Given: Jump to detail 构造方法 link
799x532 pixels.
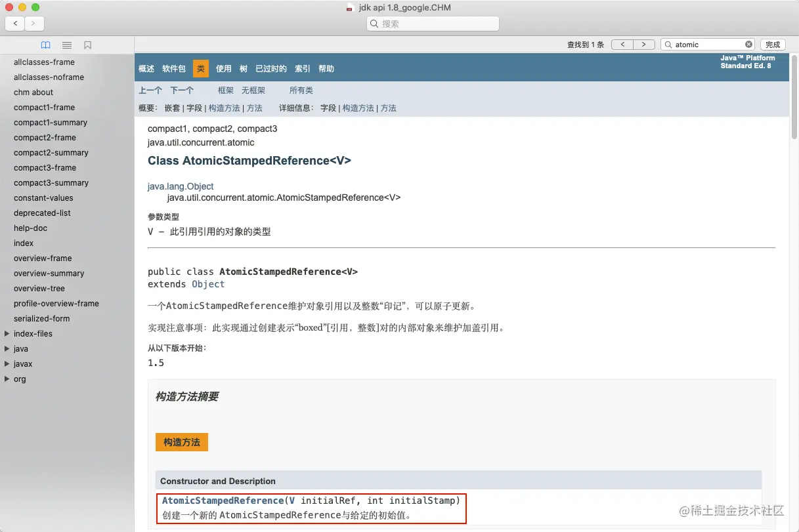Looking at the screenshot, I should point(358,108).
